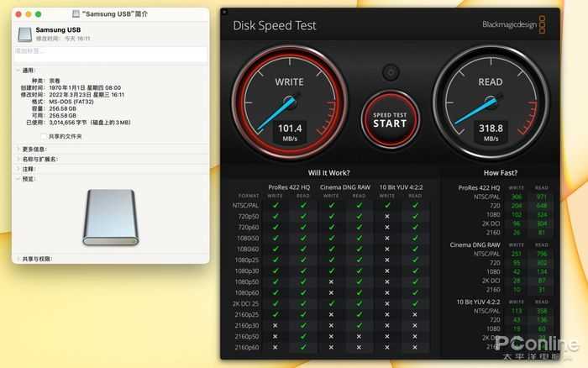
Task: Click the ProRes 422 HQ column header in Will It Work
Action: 289,187
